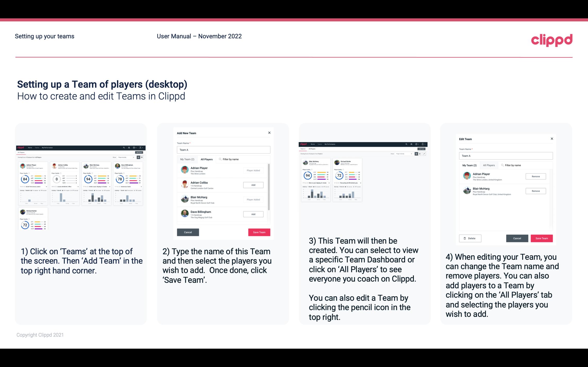Image resolution: width=588 pixels, height=367 pixels.
Task: Click Team Name input field in Edit Team
Action: [x=506, y=156]
